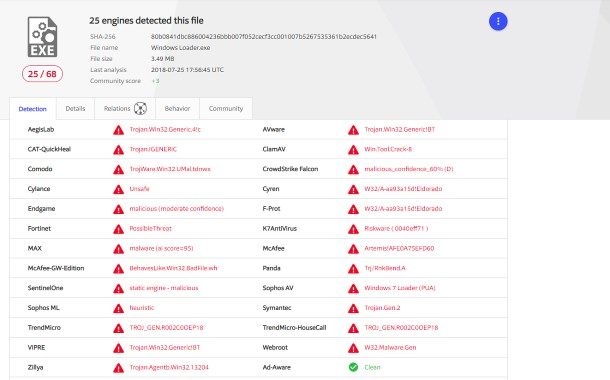
Task: Click the warning icon in VIPRE row
Action: [118, 348]
